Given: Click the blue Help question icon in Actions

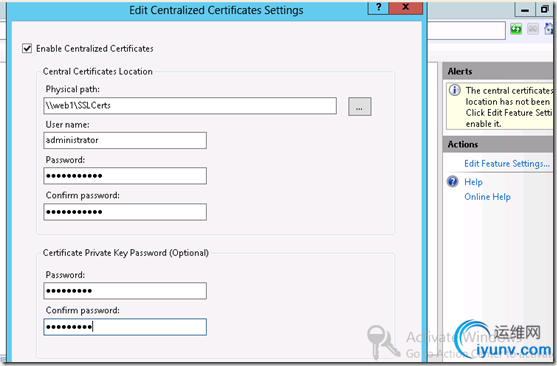Looking at the screenshot, I should [453, 182].
